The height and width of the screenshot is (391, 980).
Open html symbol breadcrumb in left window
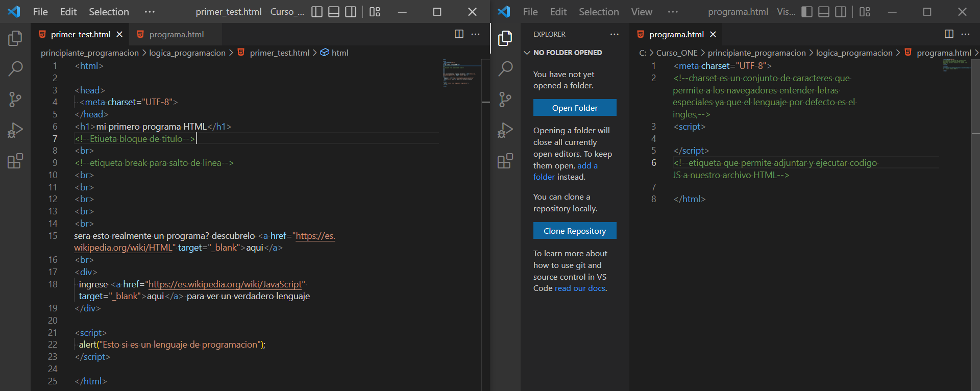pyautogui.click(x=334, y=53)
